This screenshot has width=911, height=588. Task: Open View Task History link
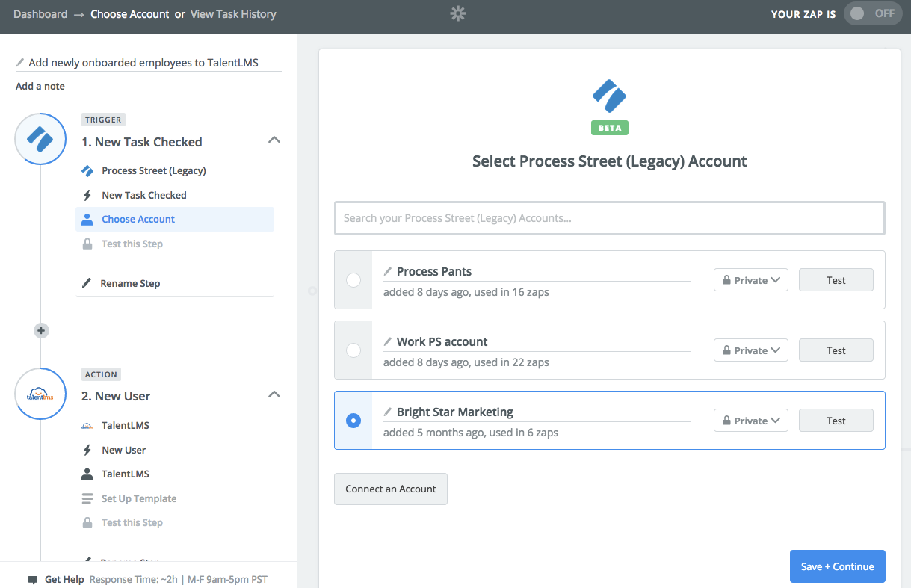(233, 14)
